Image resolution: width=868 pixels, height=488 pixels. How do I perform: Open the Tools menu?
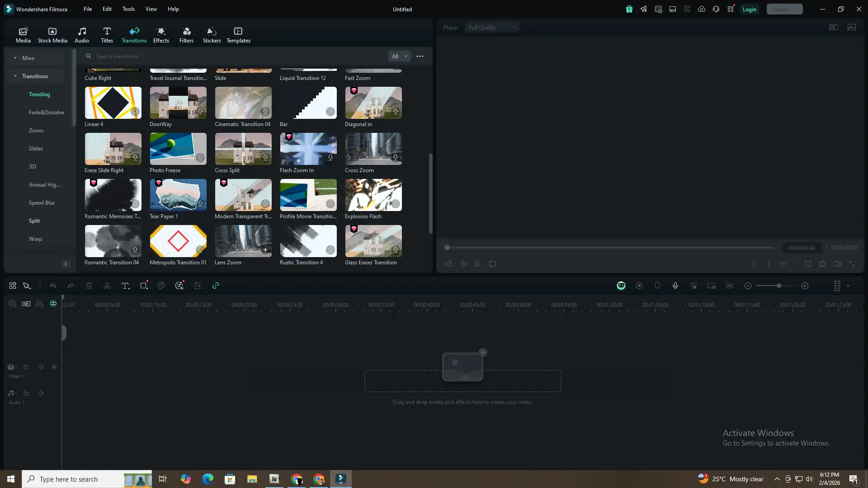pos(128,9)
